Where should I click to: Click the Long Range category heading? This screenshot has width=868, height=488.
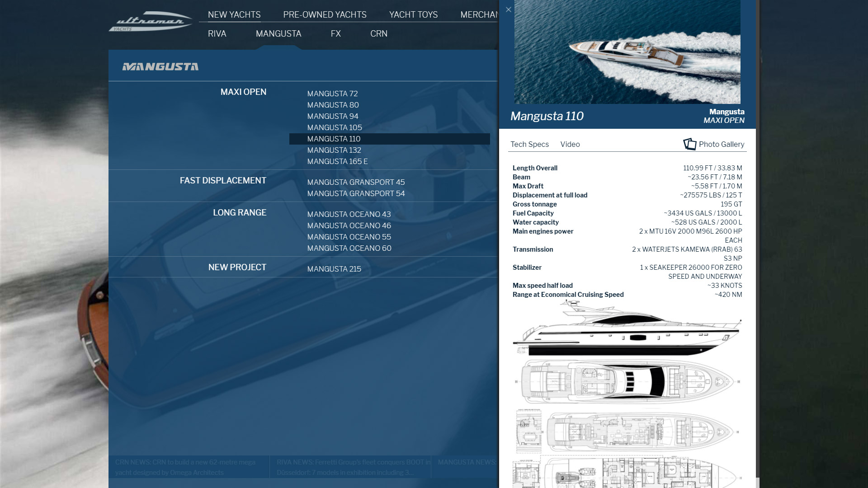240,212
